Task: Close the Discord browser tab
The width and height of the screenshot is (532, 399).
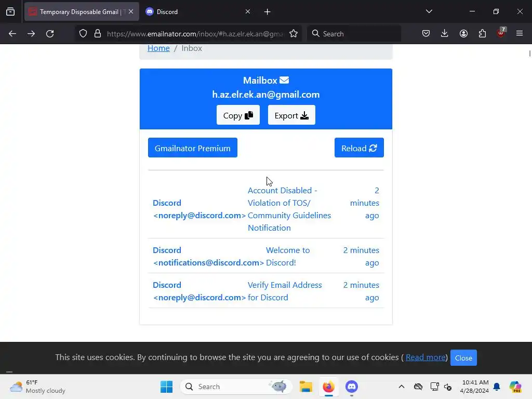Action: pyautogui.click(x=248, y=11)
